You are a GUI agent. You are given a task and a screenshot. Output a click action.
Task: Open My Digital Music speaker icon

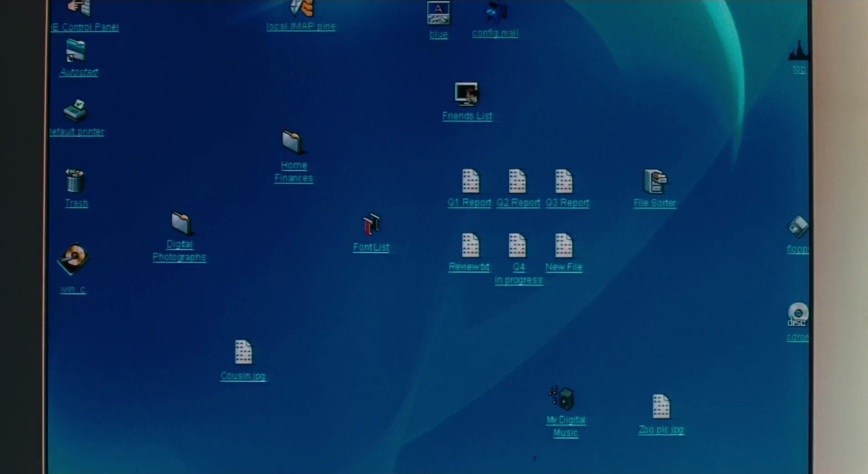tap(562, 398)
